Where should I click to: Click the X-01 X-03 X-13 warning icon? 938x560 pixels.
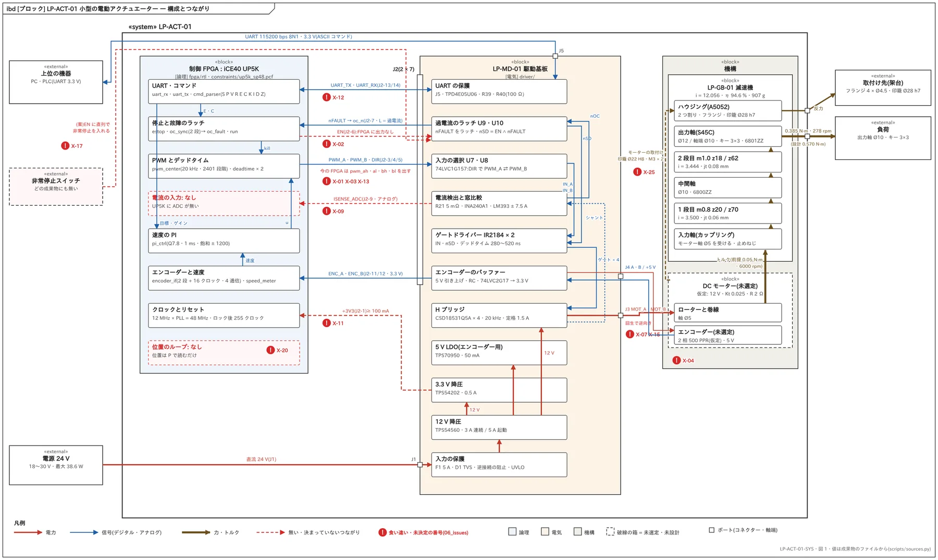326,181
